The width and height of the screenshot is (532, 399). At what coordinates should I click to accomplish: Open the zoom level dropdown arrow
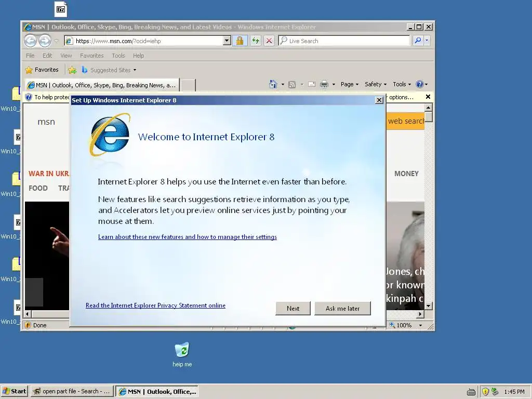tap(421, 325)
